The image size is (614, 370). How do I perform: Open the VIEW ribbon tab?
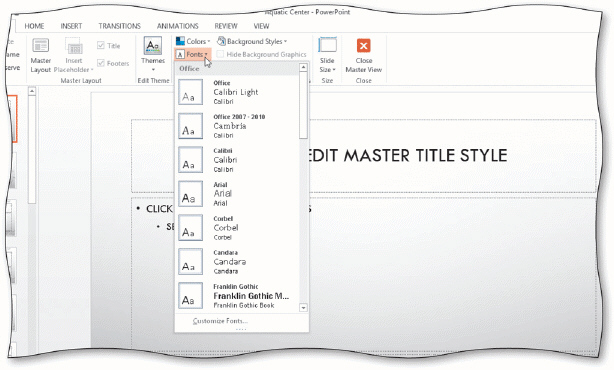coord(261,26)
